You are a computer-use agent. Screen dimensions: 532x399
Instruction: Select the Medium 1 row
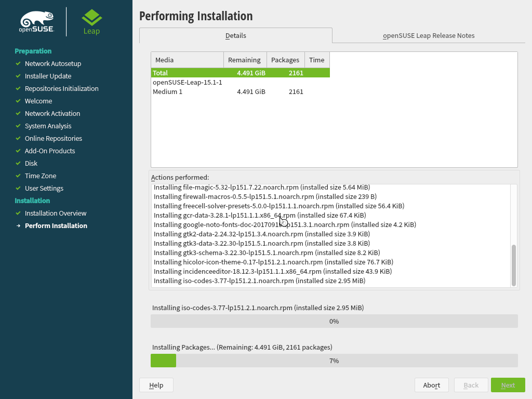pyautogui.click(x=240, y=91)
